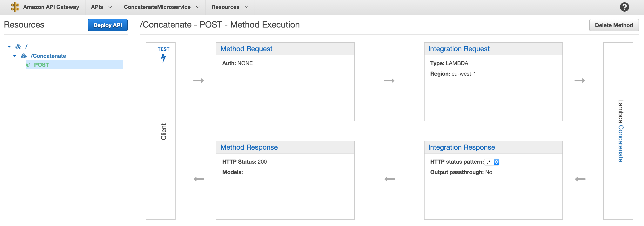Open the Resources dropdown in top bar
This screenshot has width=644, height=226.
click(x=230, y=7)
